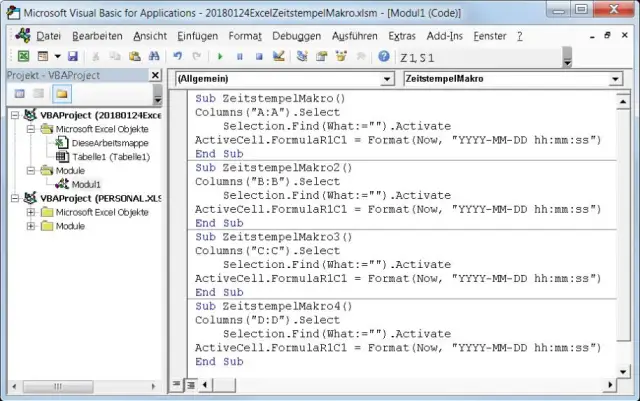The height and width of the screenshot is (401, 640).
Task: Click the Reset (stop) toolbar icon
Action: click(x=258, y=57)
